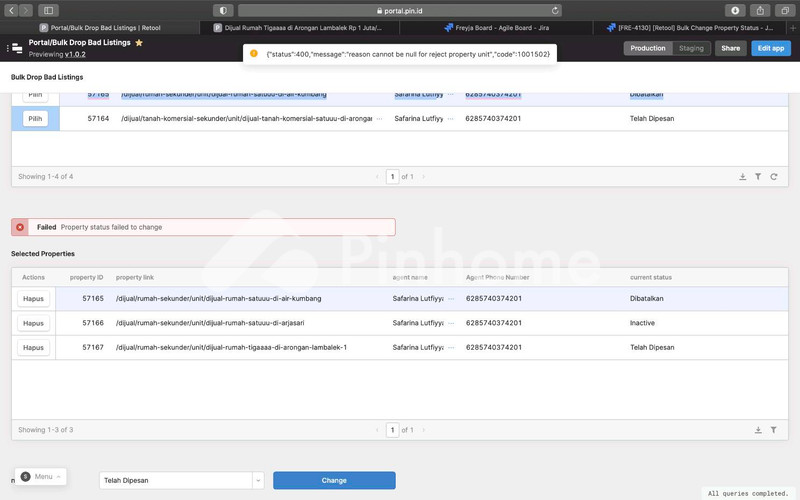Click the star beside Portal/Bulk Drop Bad Listings
This screenshot has width=800, height=500.
coord(139,43)
